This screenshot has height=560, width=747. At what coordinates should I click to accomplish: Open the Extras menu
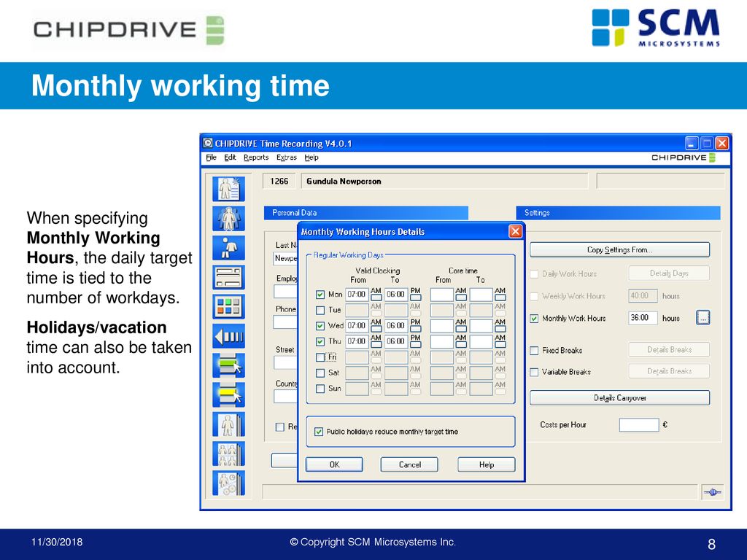(x=286, y=157)
